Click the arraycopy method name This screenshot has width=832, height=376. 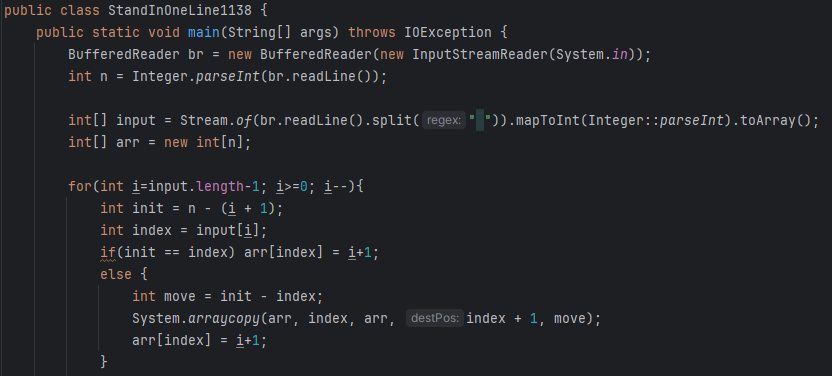[x=224, y=319]
